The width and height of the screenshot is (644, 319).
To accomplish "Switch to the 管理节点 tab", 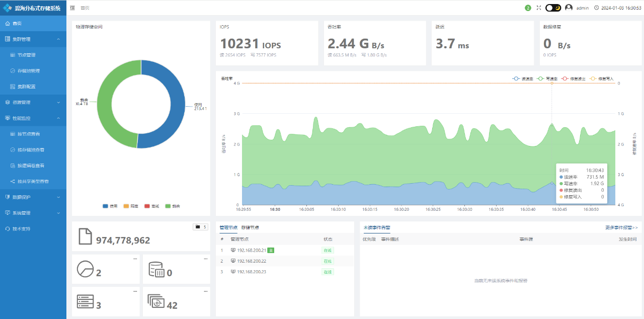I will tap(228, 228).
